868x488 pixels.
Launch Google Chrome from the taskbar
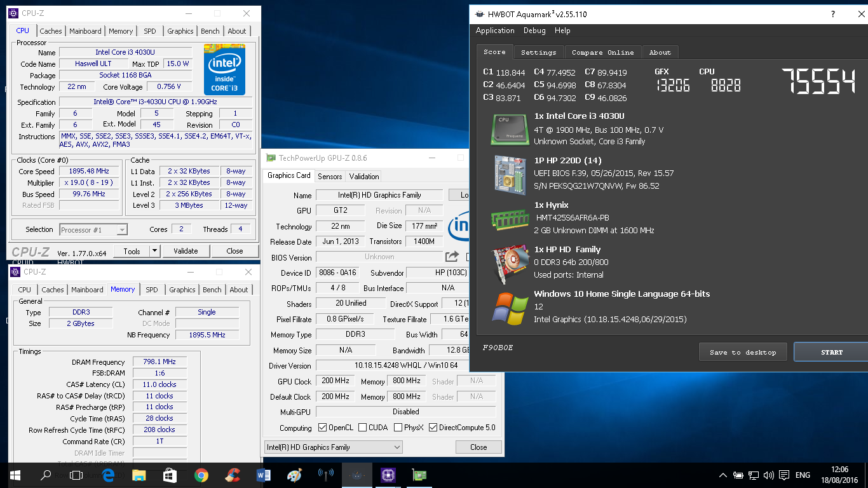[x=201, y=475]
